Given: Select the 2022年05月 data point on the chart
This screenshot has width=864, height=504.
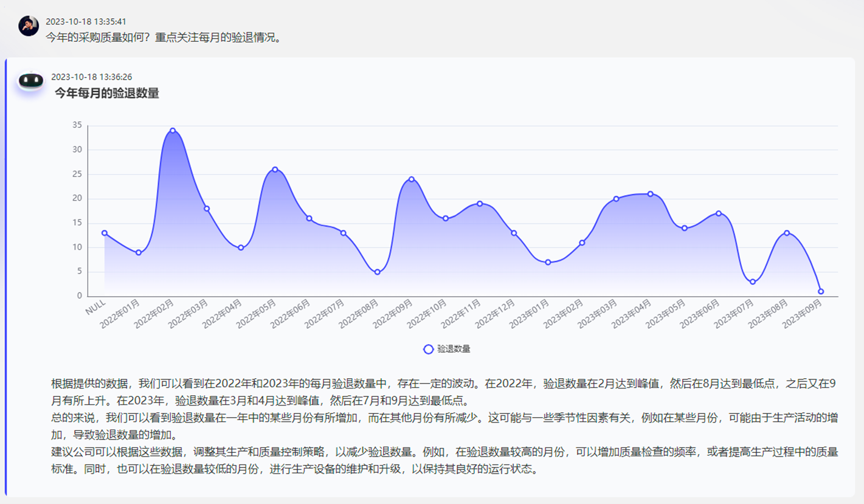Looking at the screenshot, I should [x=275, y=170].
